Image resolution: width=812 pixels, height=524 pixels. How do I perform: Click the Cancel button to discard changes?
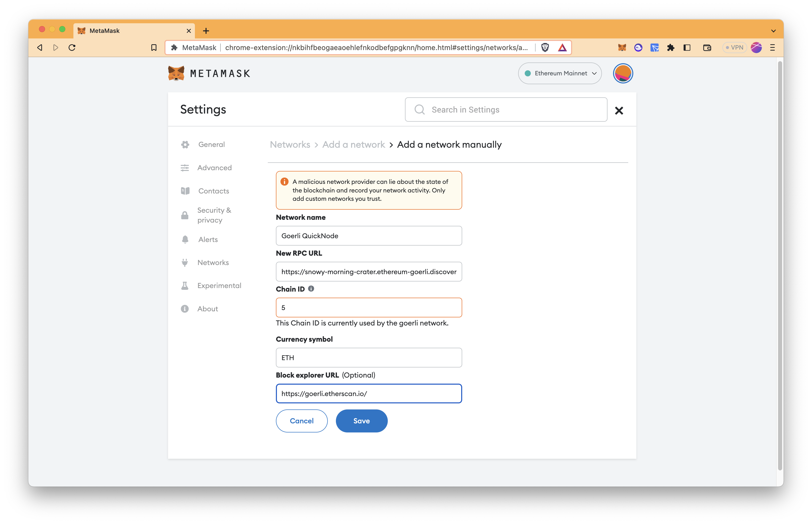coord(302,421)
